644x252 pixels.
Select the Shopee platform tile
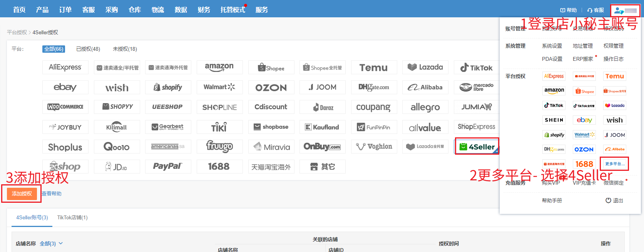(271, 67)
